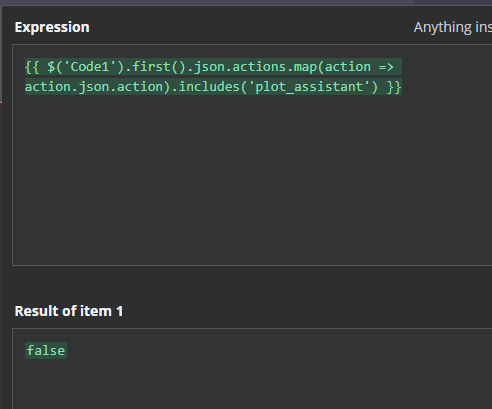The height and width of the screenshot is (409, 492).
Task: Click the 'false' result value
Action: pyautogui.click(x=46, y=351)
